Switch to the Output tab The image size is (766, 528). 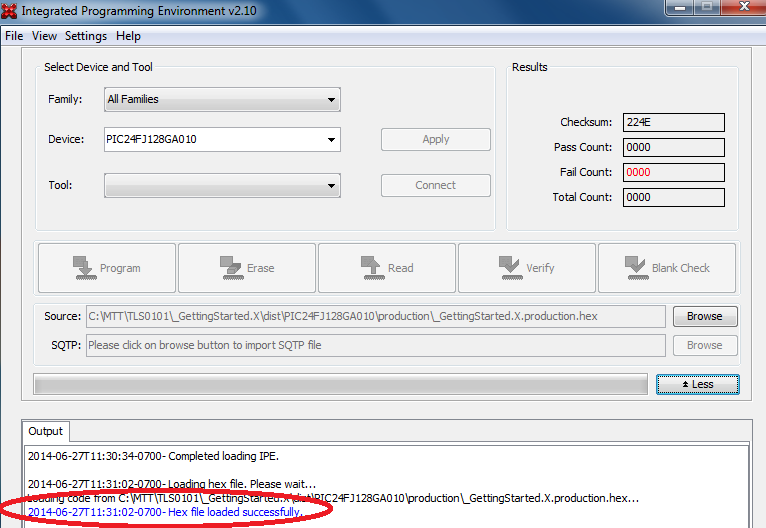(45, 432)
